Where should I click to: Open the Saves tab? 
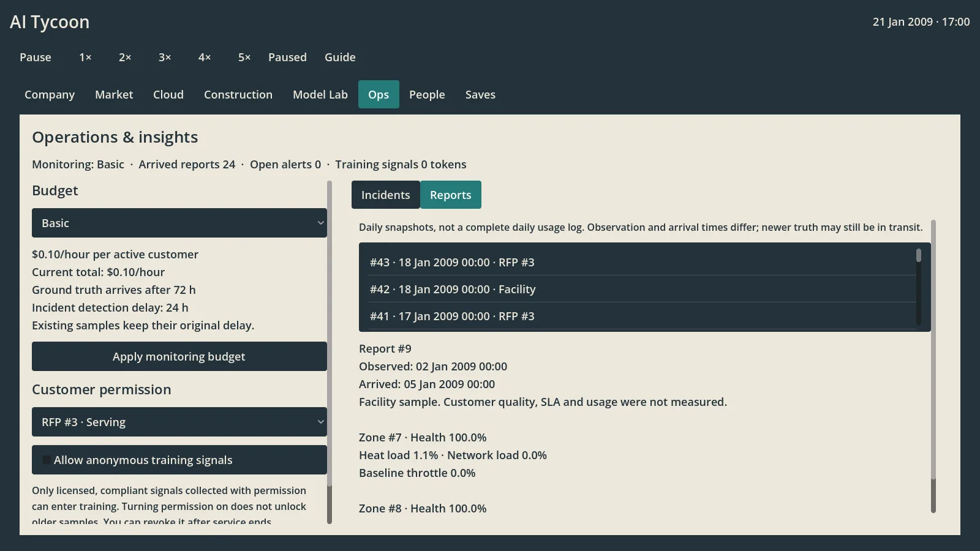coord(480,94)
